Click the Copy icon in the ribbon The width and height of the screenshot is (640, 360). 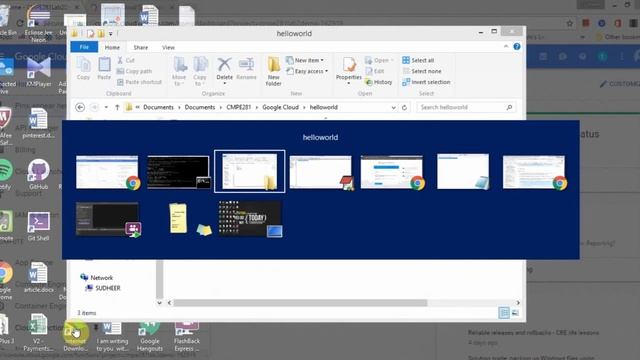click(83, 68)
